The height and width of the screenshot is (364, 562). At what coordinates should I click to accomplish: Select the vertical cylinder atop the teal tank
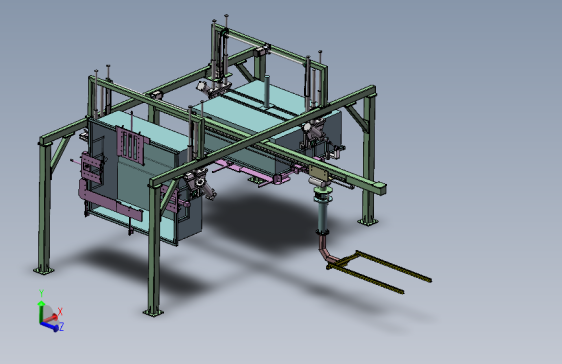pos(267,91)
